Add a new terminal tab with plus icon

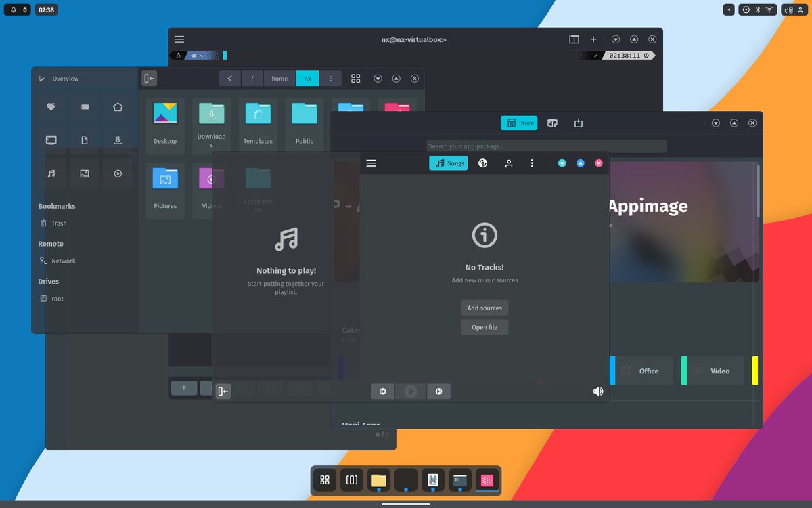593,39
